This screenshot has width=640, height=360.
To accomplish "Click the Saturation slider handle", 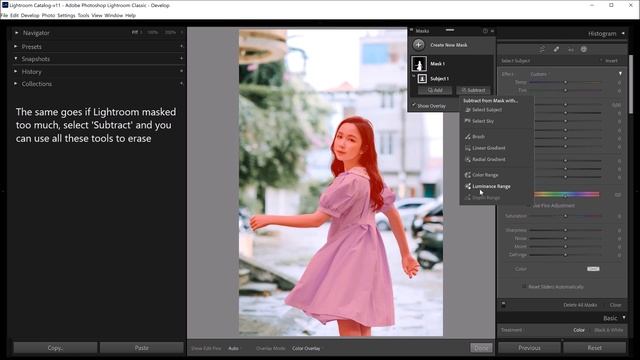I will (566, 216).
